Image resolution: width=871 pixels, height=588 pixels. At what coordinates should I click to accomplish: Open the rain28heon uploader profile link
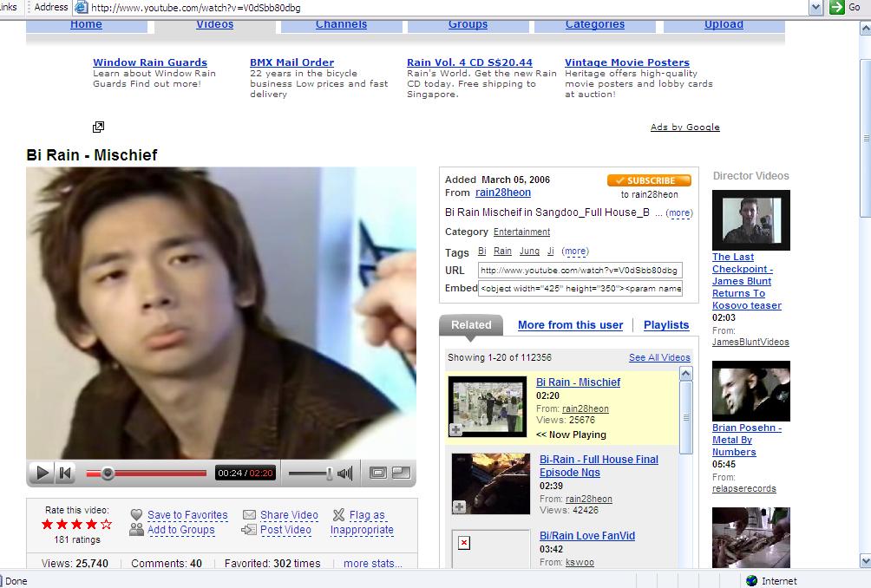[x=502, y=193]
